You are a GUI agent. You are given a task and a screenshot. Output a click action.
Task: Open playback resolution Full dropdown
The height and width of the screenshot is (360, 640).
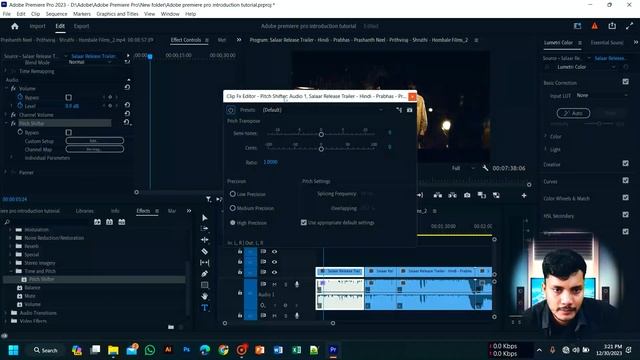point(463,168)
